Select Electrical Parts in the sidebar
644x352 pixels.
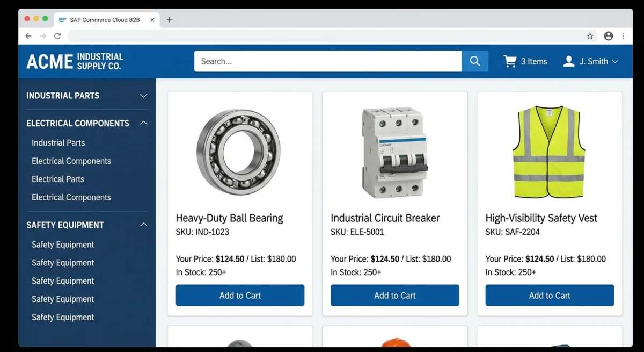pyautogui.click(x=57, y=179)
